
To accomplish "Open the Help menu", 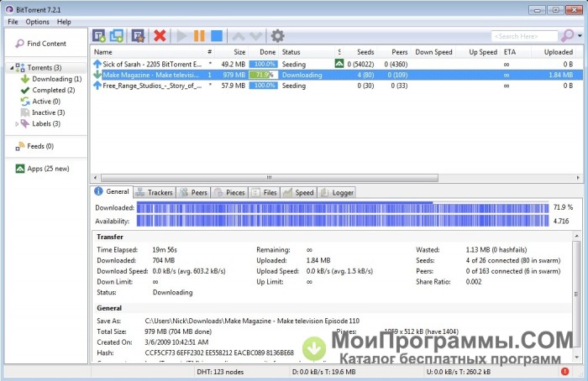I will 64,22.
